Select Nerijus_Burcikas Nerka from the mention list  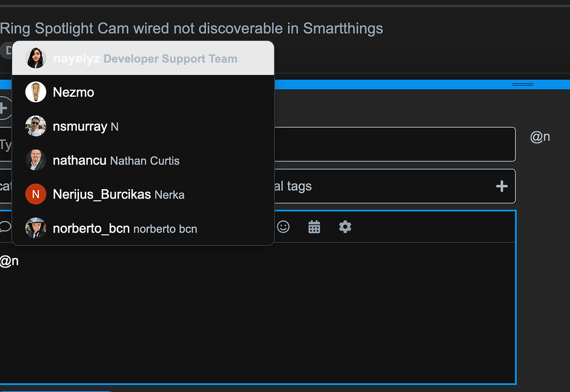tap(118, 195)
